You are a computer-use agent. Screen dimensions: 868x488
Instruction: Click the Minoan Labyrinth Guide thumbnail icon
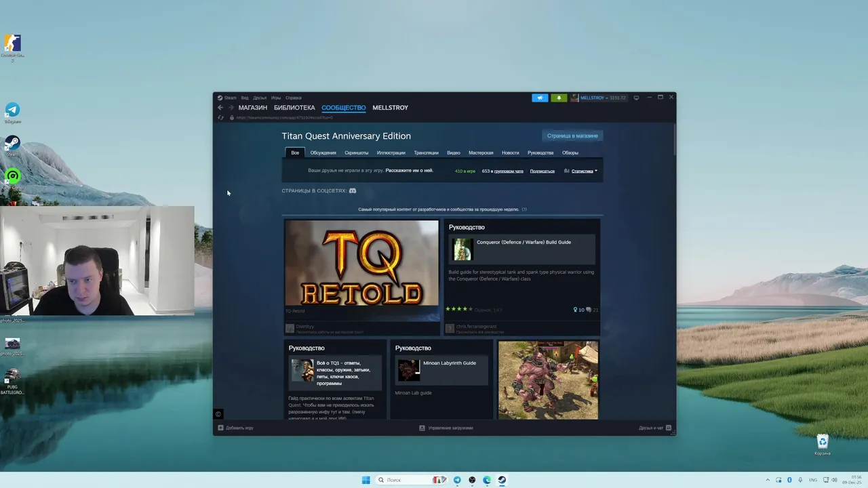408,370
